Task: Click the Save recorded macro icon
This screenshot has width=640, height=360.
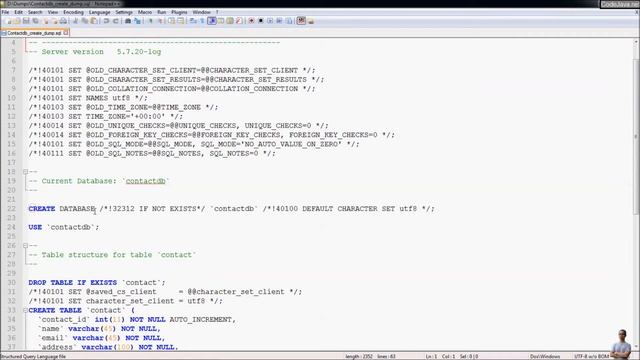Action: pyautogui.click(x=289, y=21)
